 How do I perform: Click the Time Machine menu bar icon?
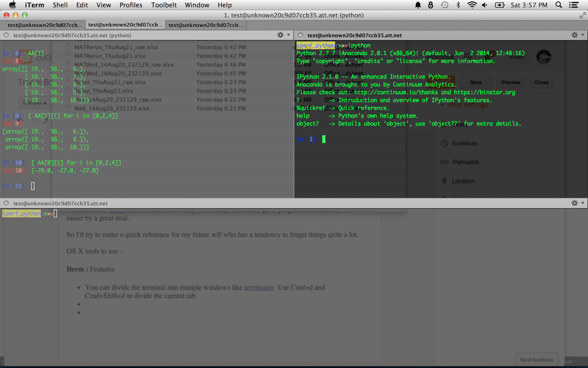click(x=444, y=5)
